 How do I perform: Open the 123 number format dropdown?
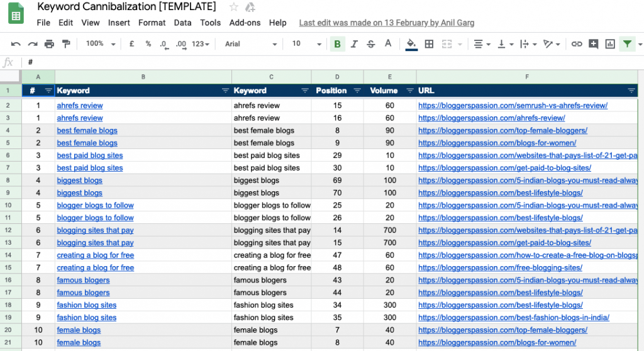pos(201,44)
